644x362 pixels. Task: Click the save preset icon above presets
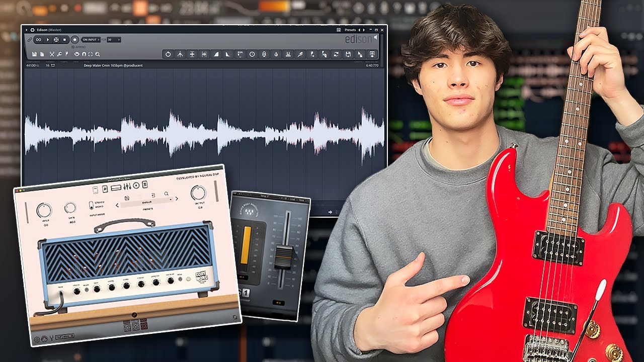click(x=127, y=198)
